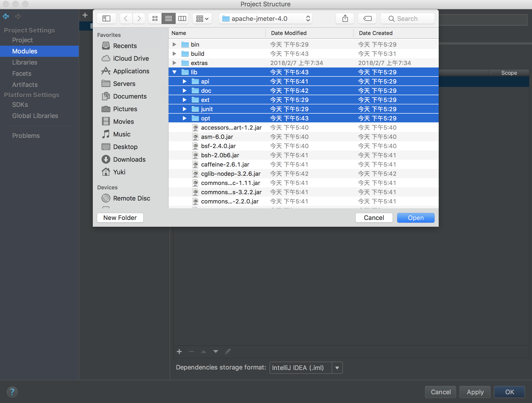The width and height of the screenshot is (532, 403).
Task: Go forward in file dialog history
Action: [x=139, y=18]
